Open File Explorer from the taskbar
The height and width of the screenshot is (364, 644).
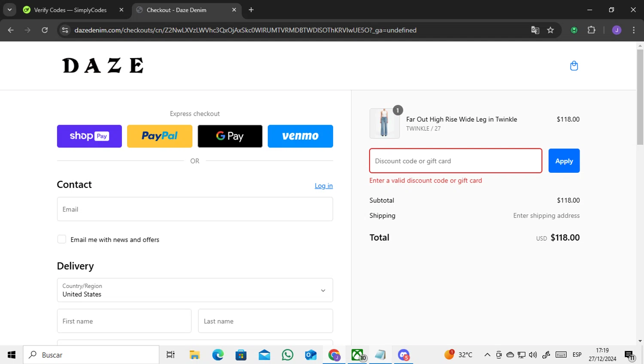click(x=194, y=355)
